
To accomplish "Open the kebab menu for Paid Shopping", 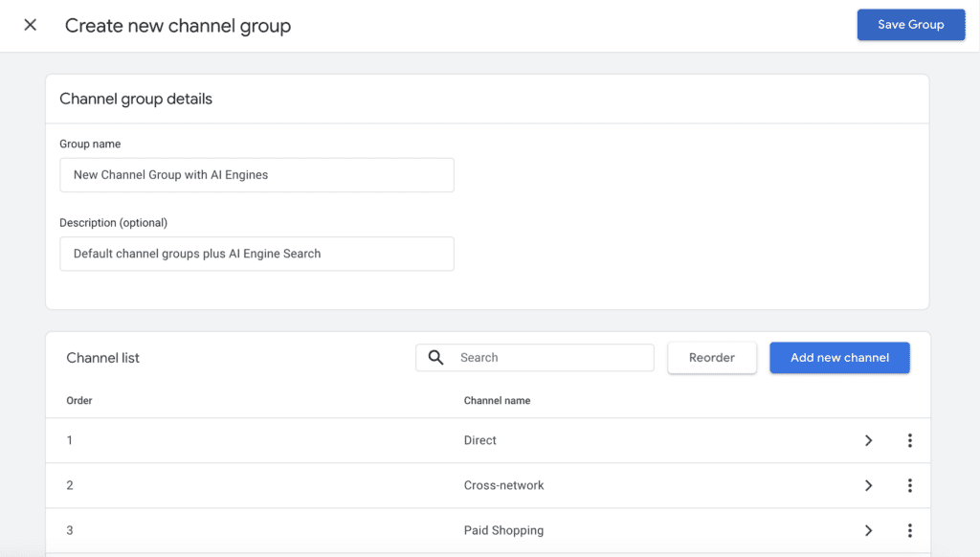I will coord(909,530).
